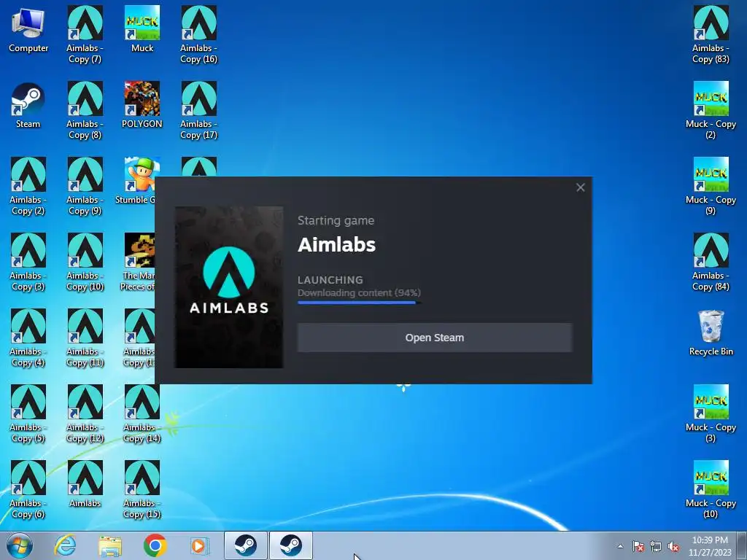747x560 pixels.
Task: Select Aimlabs - Copy (2) shortcut
Action: click(x=28, y=186)
